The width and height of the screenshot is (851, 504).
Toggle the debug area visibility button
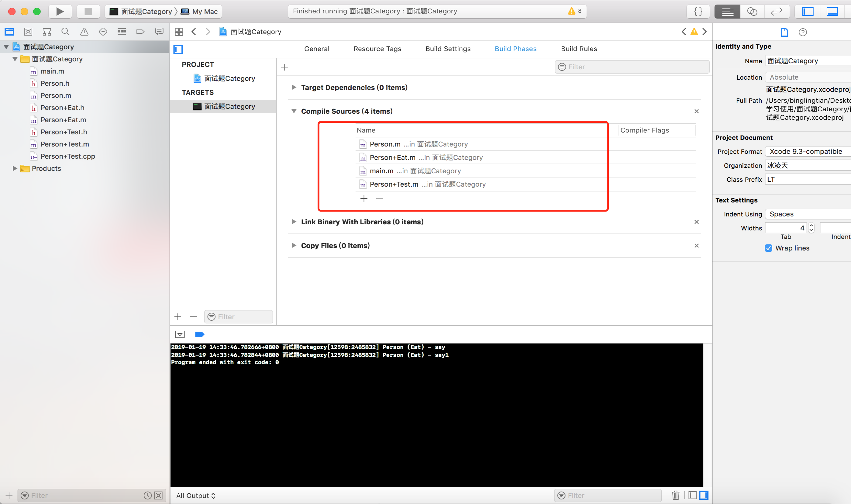(x=832, y=12)
